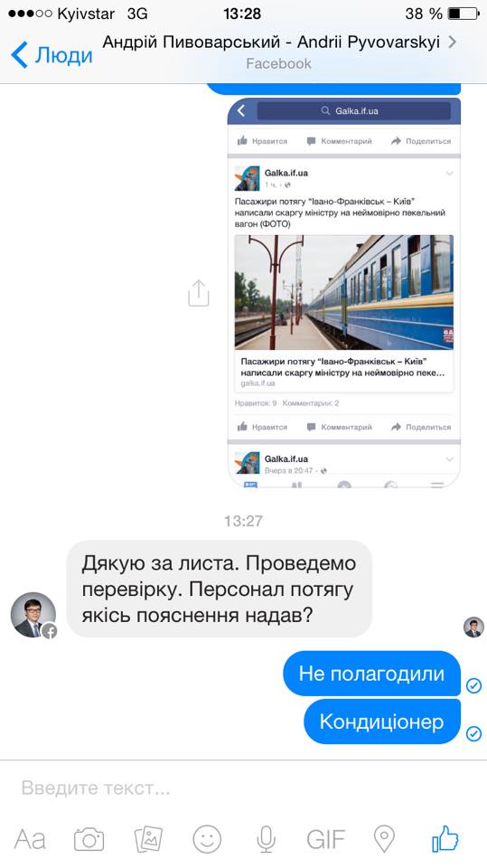Screen dimensions: 487x868
Task: Tap the share icon beside the screenshot
Action: tap(198, 293)
